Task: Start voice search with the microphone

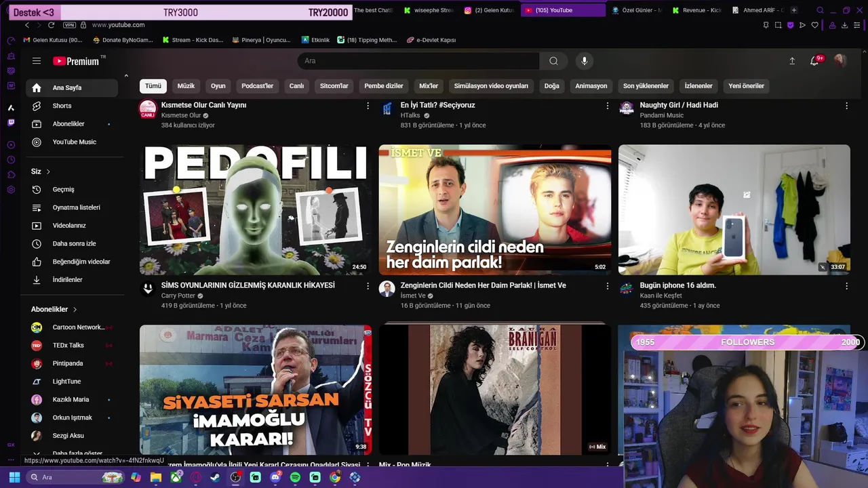Action: 585,61
